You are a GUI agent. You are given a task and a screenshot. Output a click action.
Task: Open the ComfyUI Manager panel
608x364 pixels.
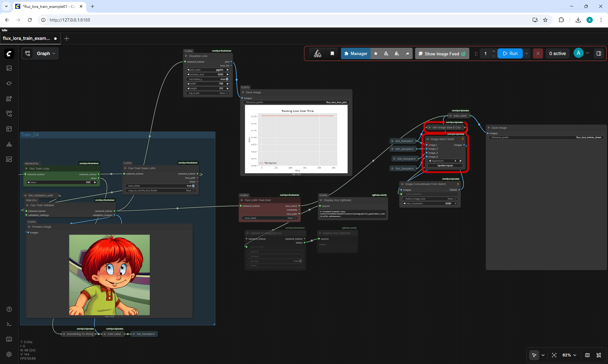click(356, 53)
